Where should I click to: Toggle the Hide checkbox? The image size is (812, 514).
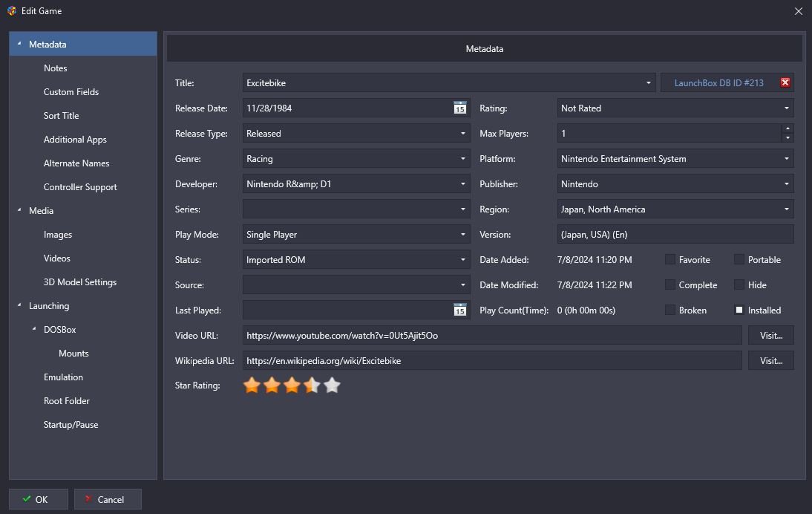point(739,284)
